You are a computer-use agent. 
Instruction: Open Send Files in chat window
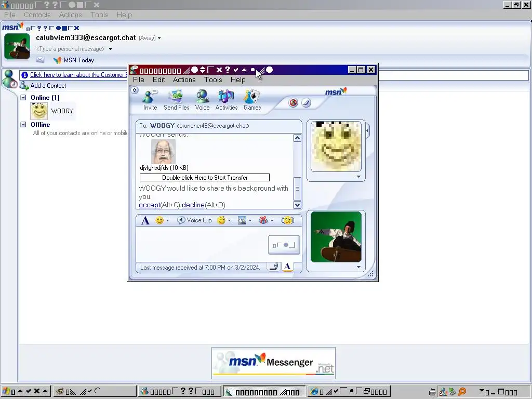177,100
